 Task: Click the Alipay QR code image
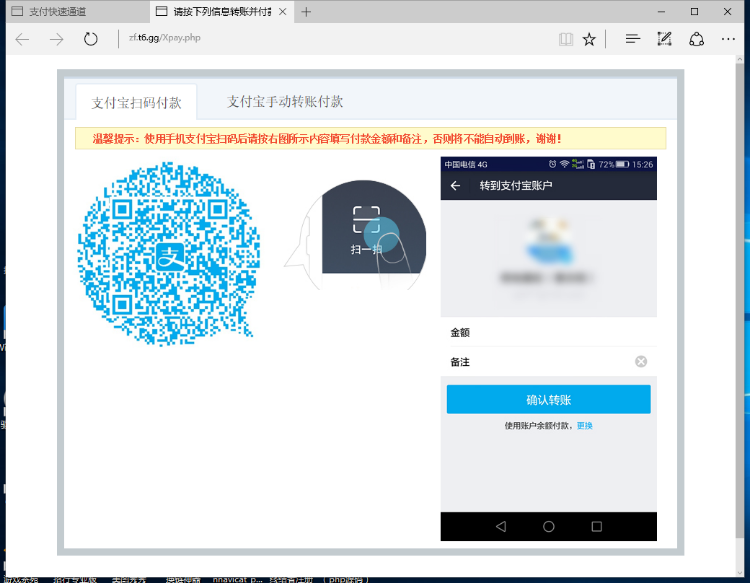169,253
